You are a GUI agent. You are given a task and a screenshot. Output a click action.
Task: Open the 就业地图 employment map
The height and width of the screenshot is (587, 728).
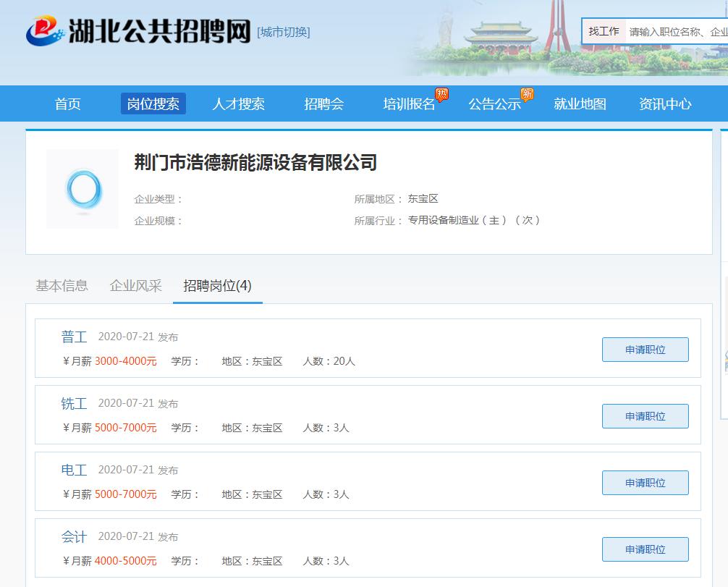[580, 104]
